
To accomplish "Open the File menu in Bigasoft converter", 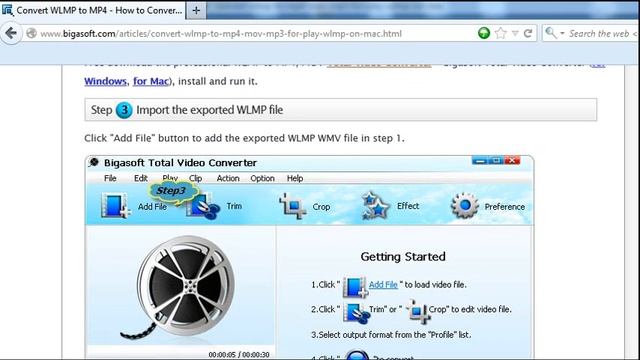I will click(110, 178).
